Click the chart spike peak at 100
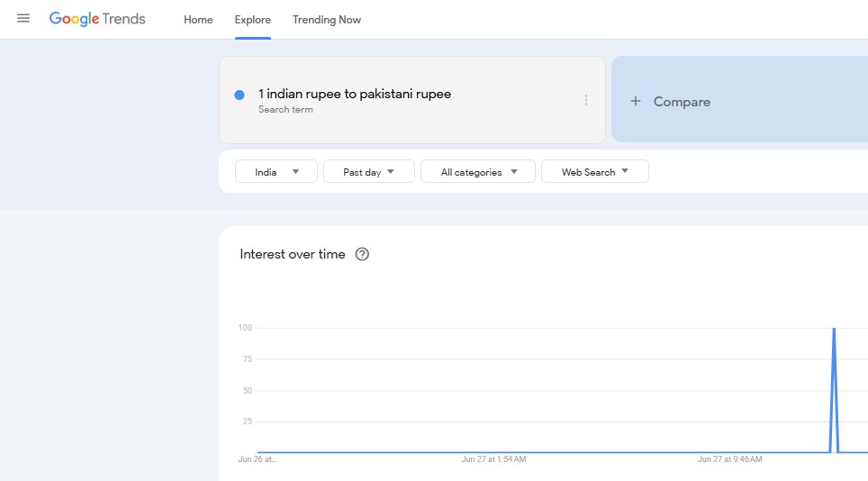 pos(834,329)
